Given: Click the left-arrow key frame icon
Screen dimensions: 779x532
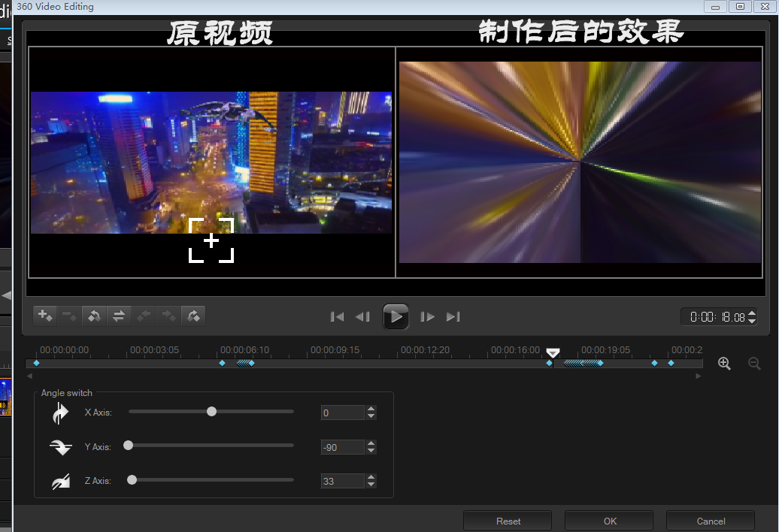Looking at the screenshot, I should 144,316.
